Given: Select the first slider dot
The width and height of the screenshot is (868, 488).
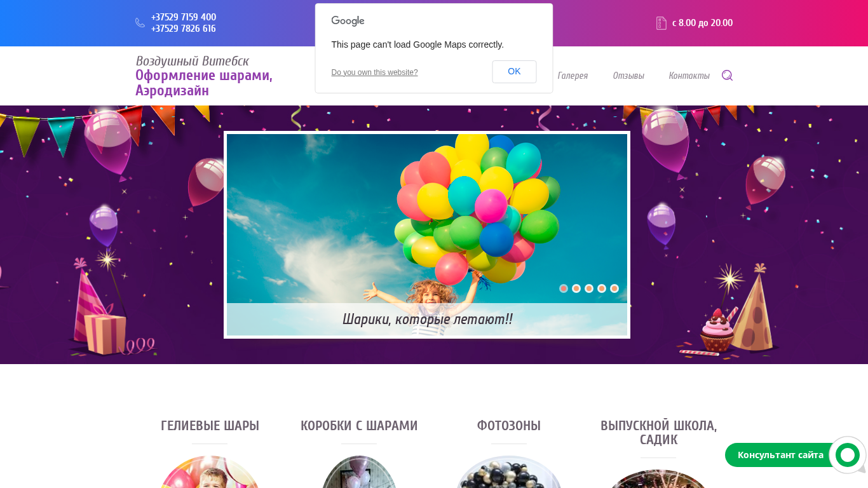Looking at the screenshot, I should (x=564, y=288).
